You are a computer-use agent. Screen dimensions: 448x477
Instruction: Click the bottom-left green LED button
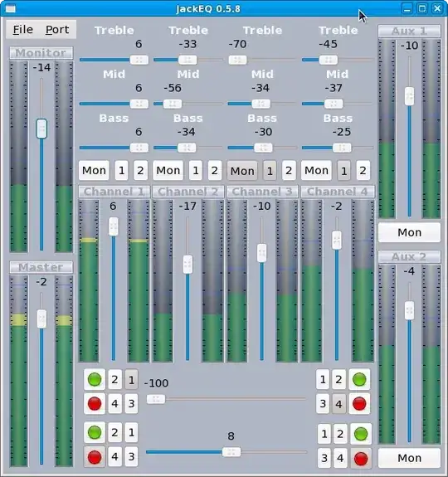pos(95,432)
